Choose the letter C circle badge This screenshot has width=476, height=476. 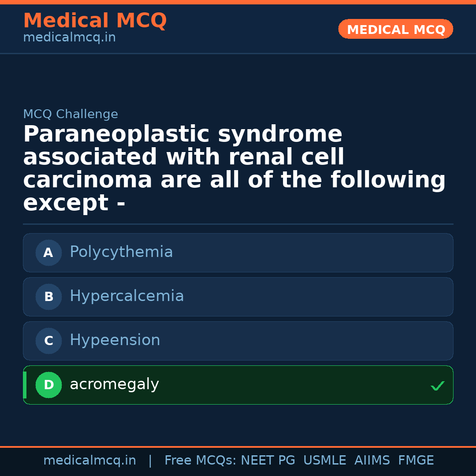(48, 341)
